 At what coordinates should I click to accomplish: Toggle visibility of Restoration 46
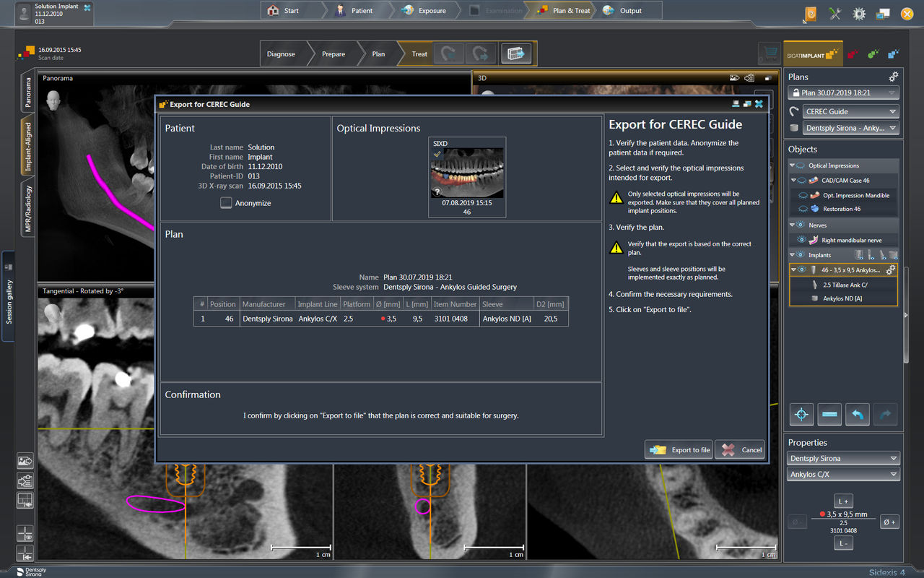tap(803, 209)
